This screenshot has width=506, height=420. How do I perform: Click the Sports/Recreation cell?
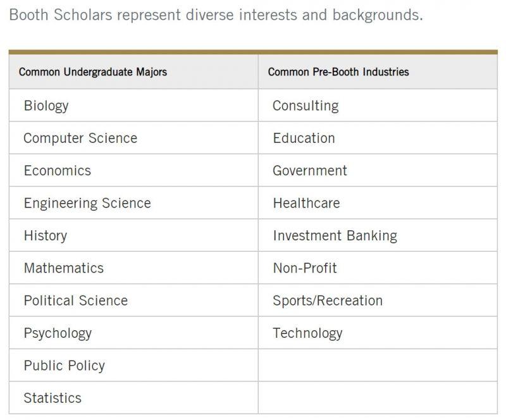[x=328, y=300]
